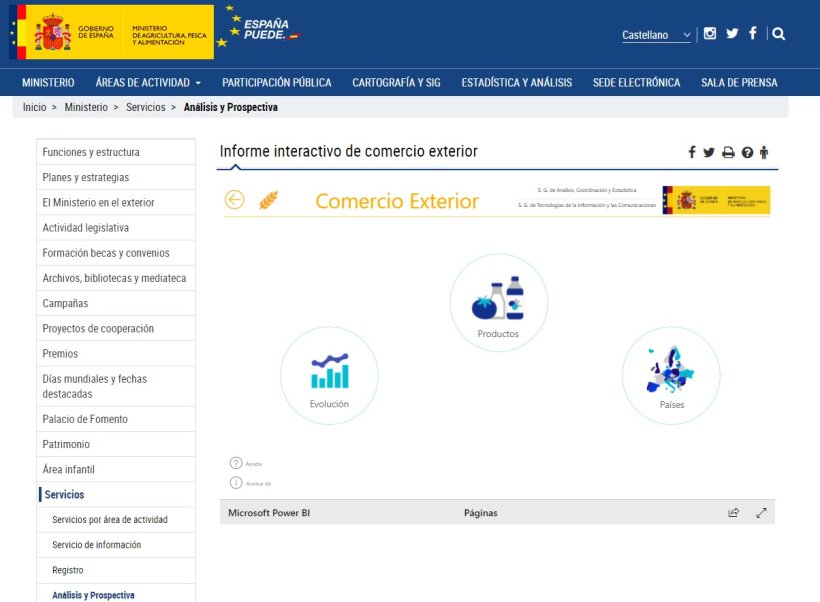The image size is (820, 602).
Task: Switch to the Sala de Prensa section
Action: coord(738,83)
